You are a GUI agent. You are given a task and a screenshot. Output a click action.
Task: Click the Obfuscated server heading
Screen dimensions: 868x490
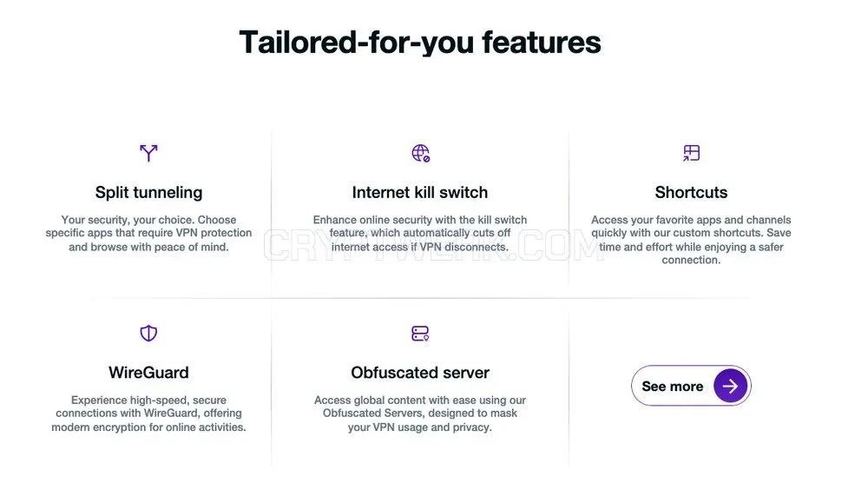(419, 373)
